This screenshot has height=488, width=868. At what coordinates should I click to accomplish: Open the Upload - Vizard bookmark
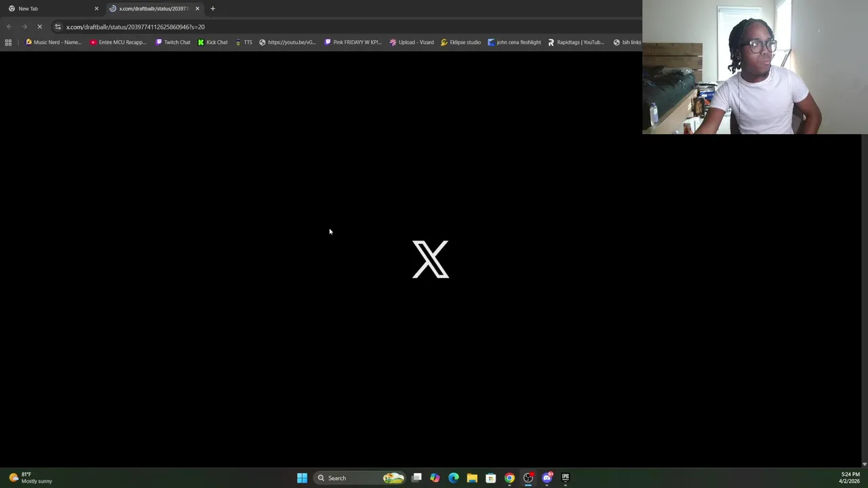pos(412,42)
